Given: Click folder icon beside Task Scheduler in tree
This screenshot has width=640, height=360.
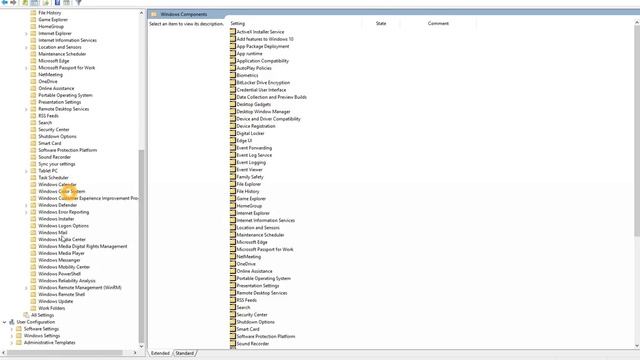Looking at the screenshot, I should (33, 178).
